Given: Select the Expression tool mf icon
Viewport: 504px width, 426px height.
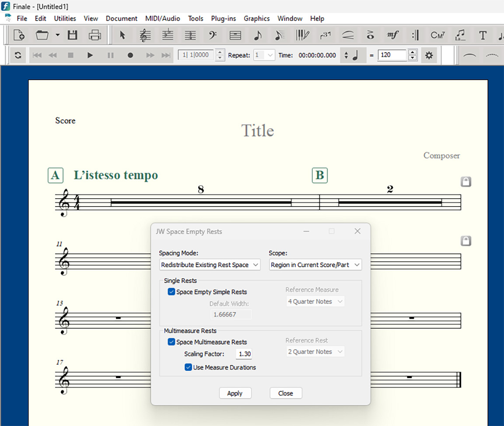Looking at the screenshot, I should click(x=392, y=35).
